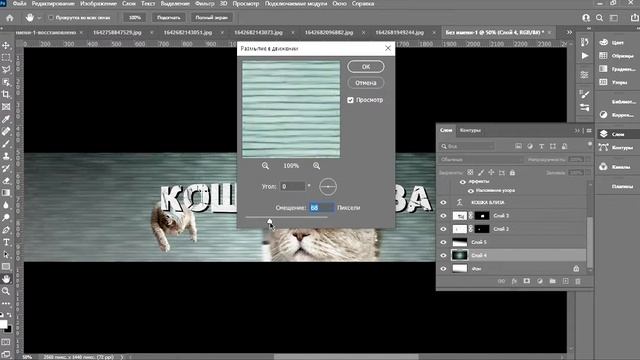Toggle visibility of layer Эффекты
Screen dimensions: 640x360
[462, 182]
